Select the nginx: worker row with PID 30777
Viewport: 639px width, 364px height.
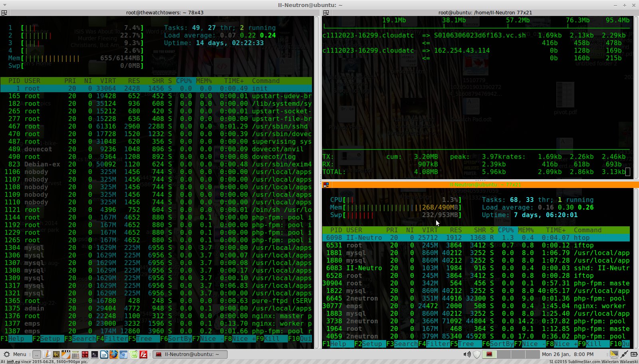pos(476,306)
